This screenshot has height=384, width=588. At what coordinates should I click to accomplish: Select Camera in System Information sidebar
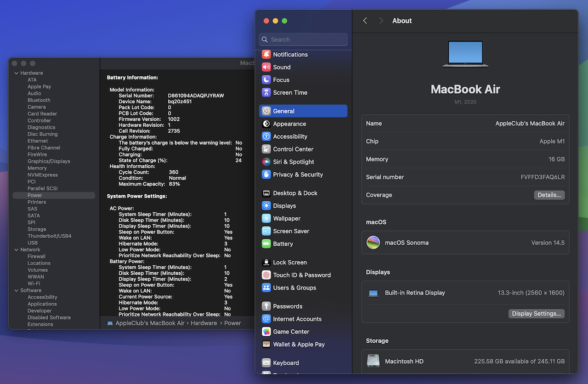pyautogui.click(x=37, y=107)
